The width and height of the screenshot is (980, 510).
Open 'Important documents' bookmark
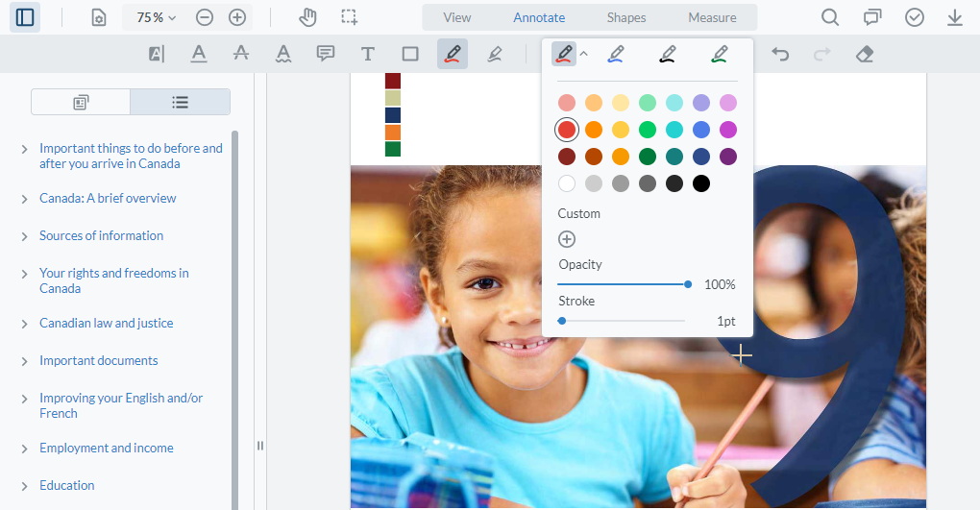(99, 360)
